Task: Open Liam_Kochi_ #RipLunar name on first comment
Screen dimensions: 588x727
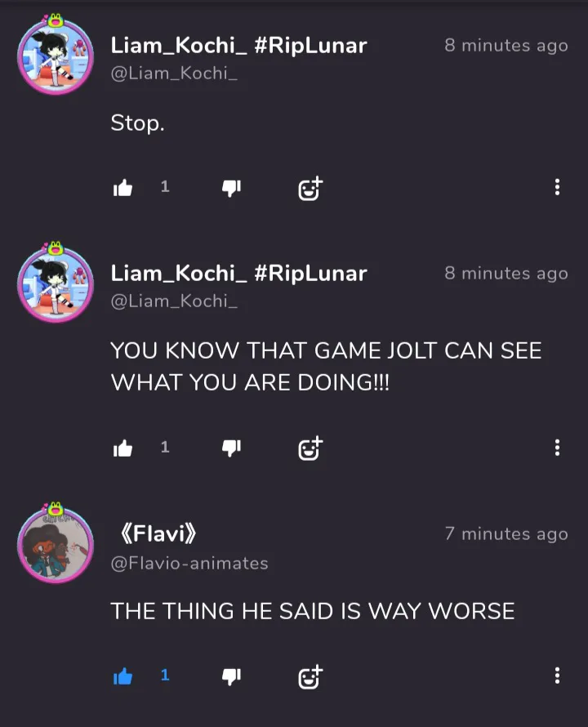Action: pyautogui.click(x=238, y=46)
